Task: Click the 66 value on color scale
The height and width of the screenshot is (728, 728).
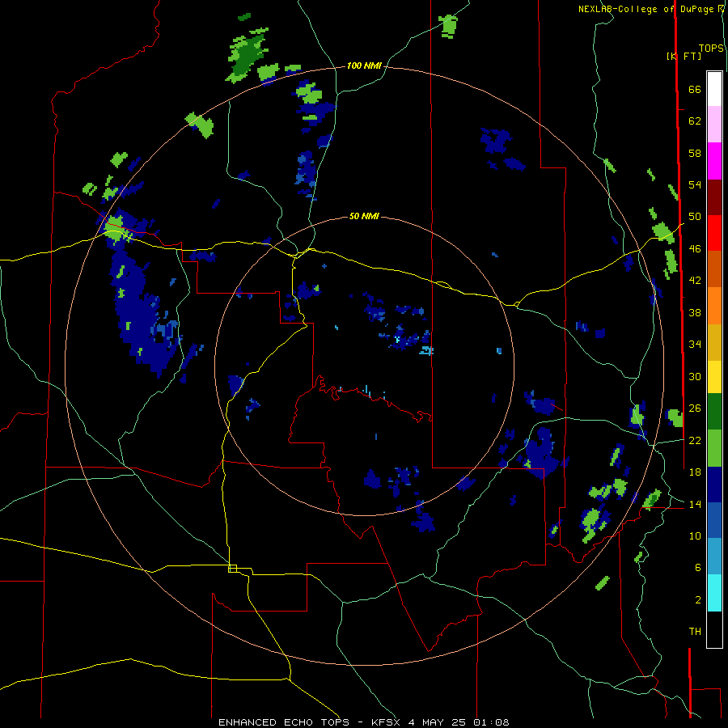Action: click(695, 90)
